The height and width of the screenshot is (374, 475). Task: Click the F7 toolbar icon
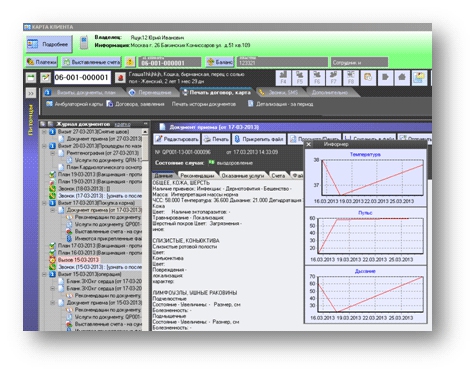point(334,78)
